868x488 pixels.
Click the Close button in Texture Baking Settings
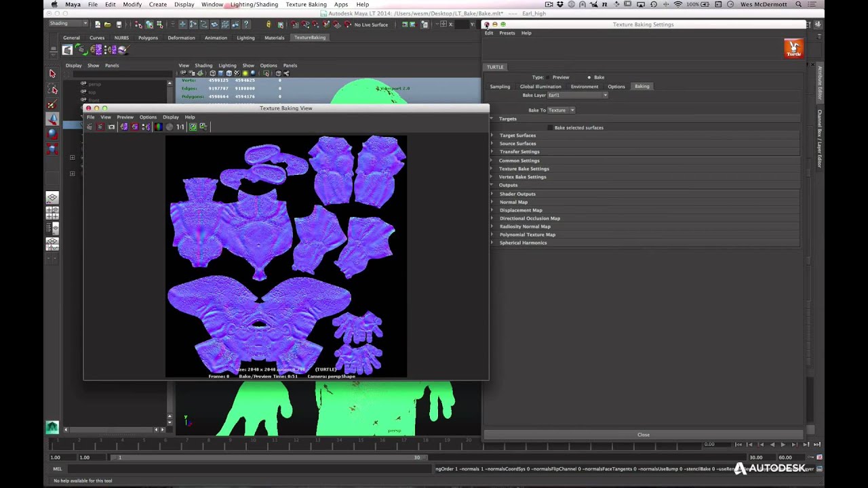coord(644,434)
